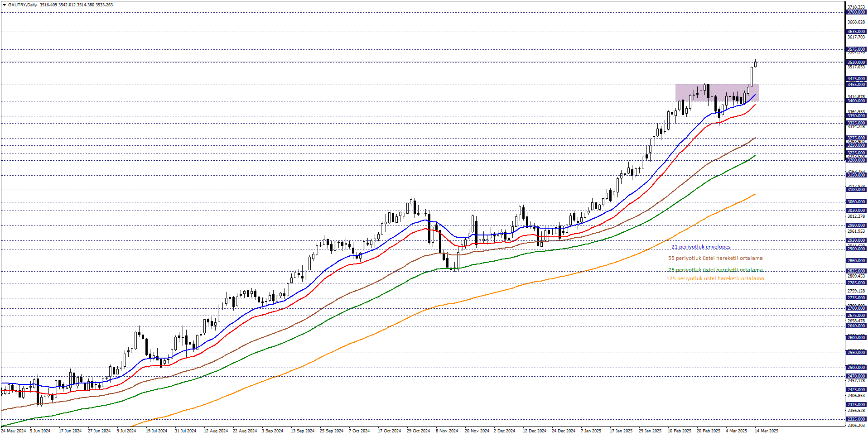Image resolution: width=868 pixels, height=436 pixels.
Task: Click the 3200.000 price level label
Action: [x=856, y=160]
